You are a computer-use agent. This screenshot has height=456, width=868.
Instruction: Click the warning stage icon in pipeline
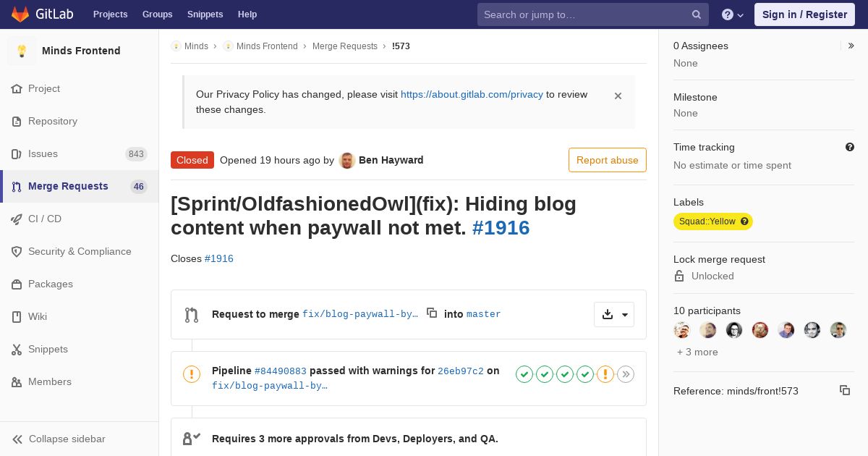coord(605,374)
